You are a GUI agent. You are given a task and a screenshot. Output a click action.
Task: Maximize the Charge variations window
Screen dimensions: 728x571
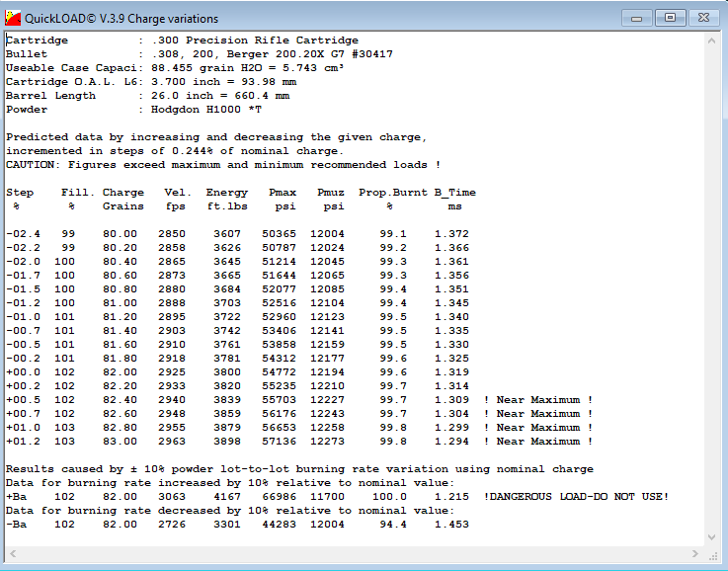point(671,18)
